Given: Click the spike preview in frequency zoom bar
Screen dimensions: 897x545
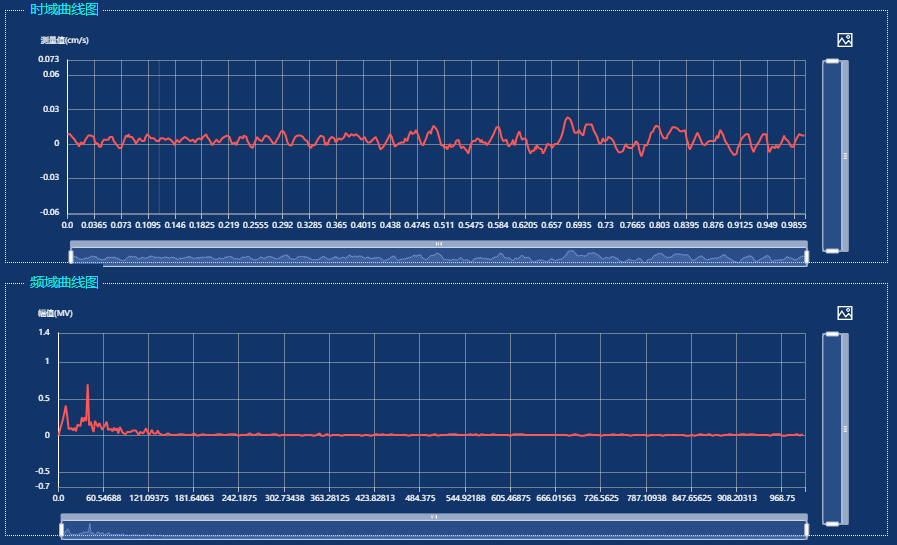Looking at the screenshot, I should (89, 528).
